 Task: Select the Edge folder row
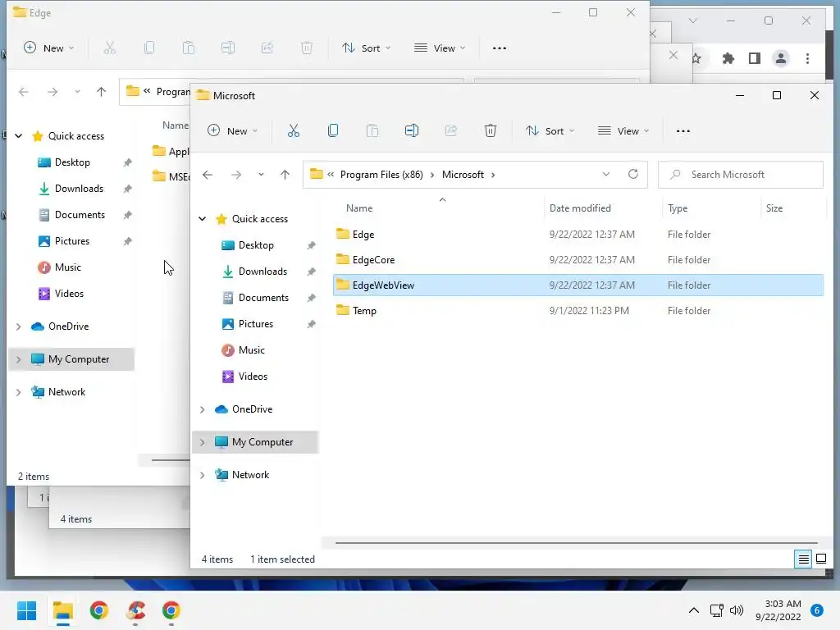click(578, 234)
